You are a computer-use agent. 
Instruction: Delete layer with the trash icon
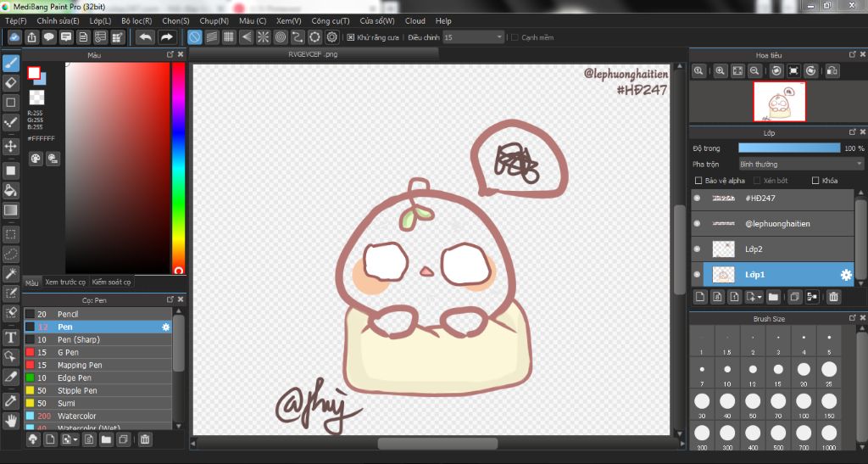click(x=833, y=297)
